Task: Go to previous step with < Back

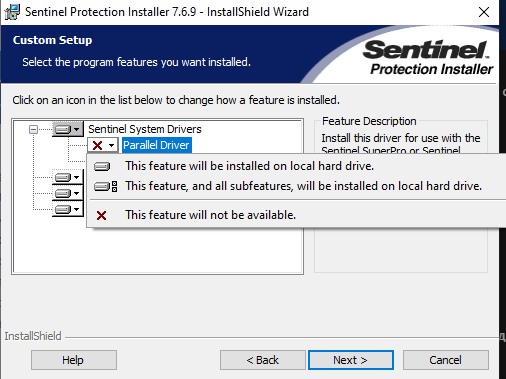Action: (x=263, y=360)
